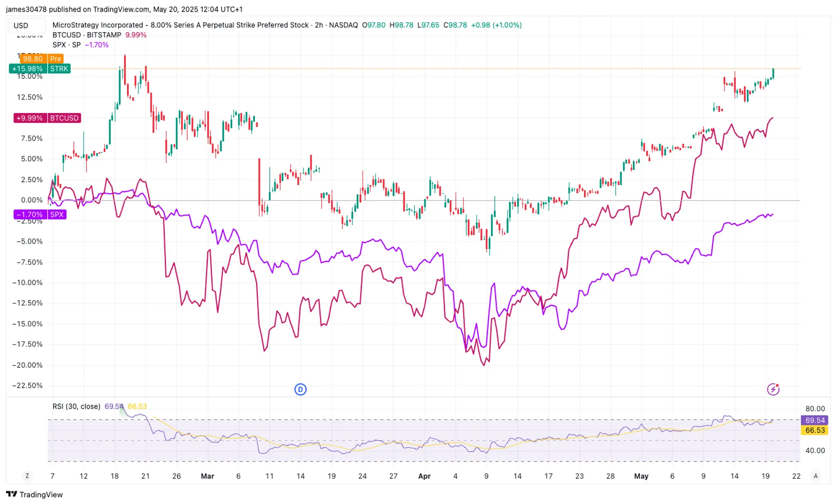Viewport: 836px width, 504px height.
Task: Click the purple RSI value 69.54 tag
Action: click(x=815, y=420)
